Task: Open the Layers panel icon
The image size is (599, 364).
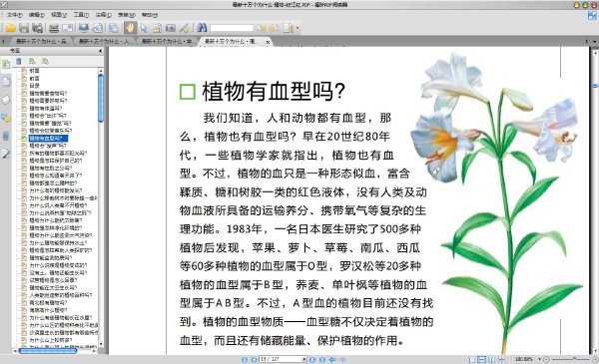Action: 6,100
